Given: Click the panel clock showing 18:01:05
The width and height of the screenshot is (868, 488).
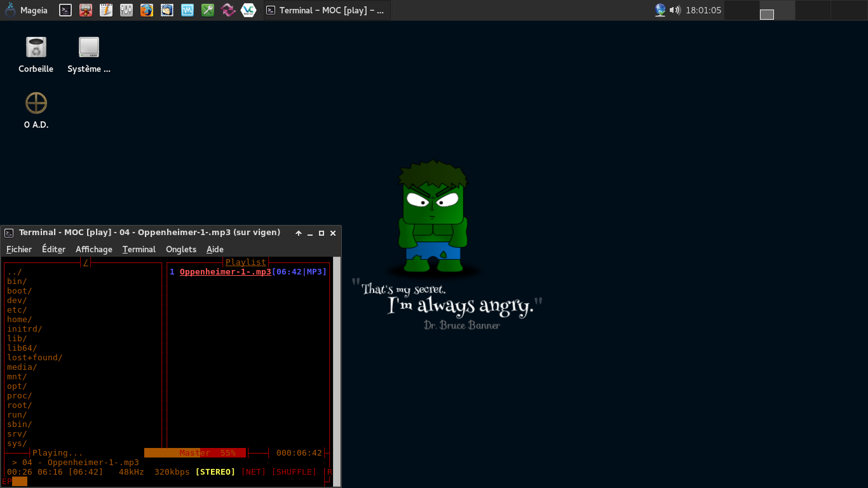Looking at the screenshot, I should pyautogui.click(x=703, y=10).
